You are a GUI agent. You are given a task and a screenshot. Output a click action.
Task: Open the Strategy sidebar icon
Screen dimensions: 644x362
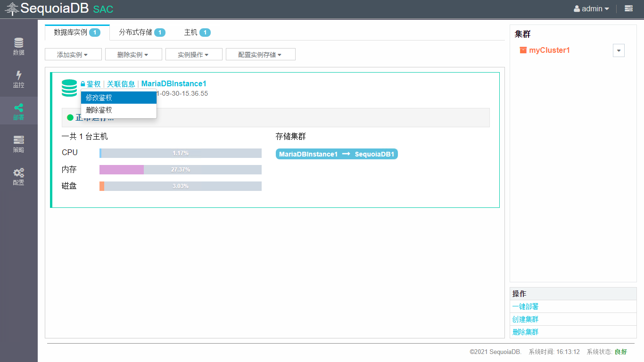tap(18, 143)
